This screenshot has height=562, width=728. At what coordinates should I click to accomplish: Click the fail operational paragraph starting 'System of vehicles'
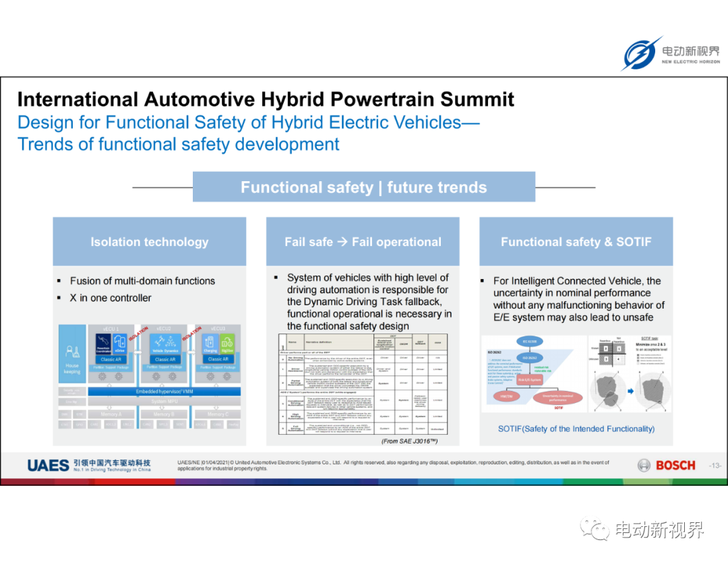point(369,302)
